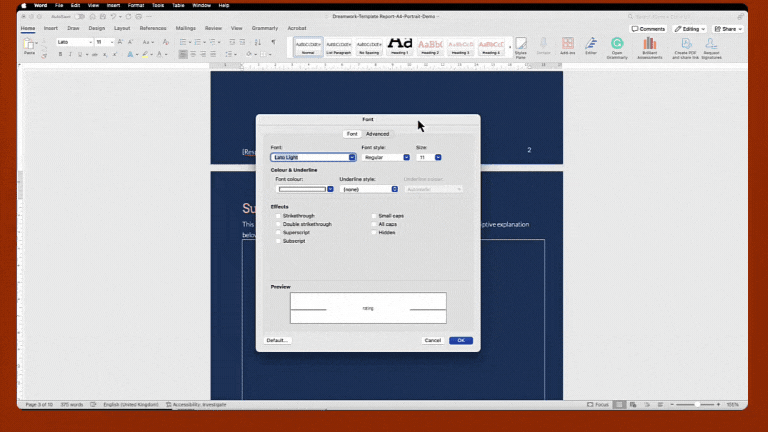Image resolution: width=768 pixels, height=432 pixels.
Task: Open the Layout ribbon tab
Action: tap(122, 28)
